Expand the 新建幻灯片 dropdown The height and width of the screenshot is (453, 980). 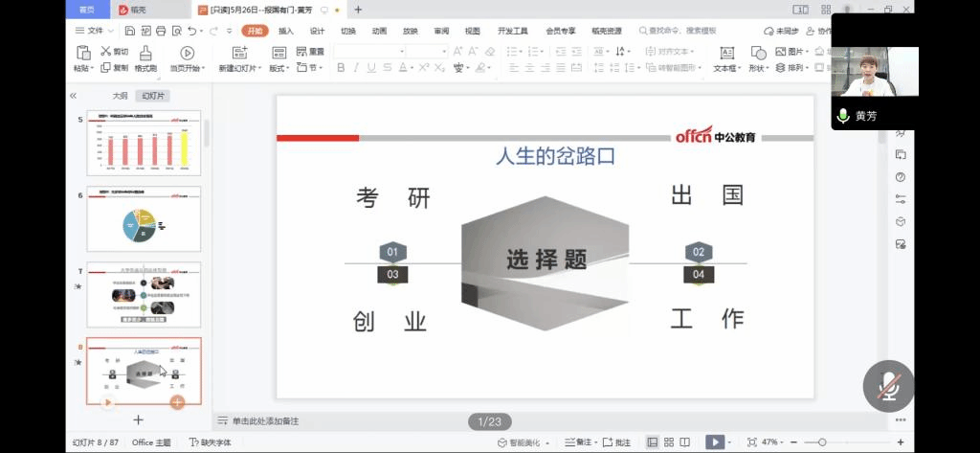click(238, 69)
